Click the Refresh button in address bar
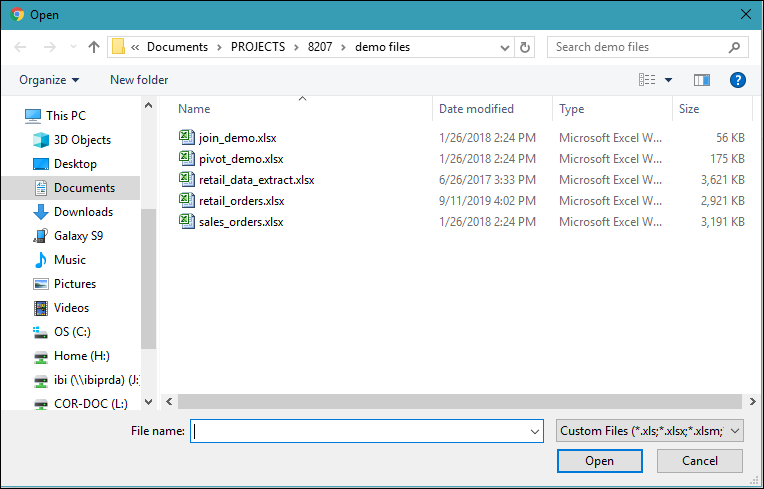The width and height of the screenshot is (764, 489). point(526,47)
